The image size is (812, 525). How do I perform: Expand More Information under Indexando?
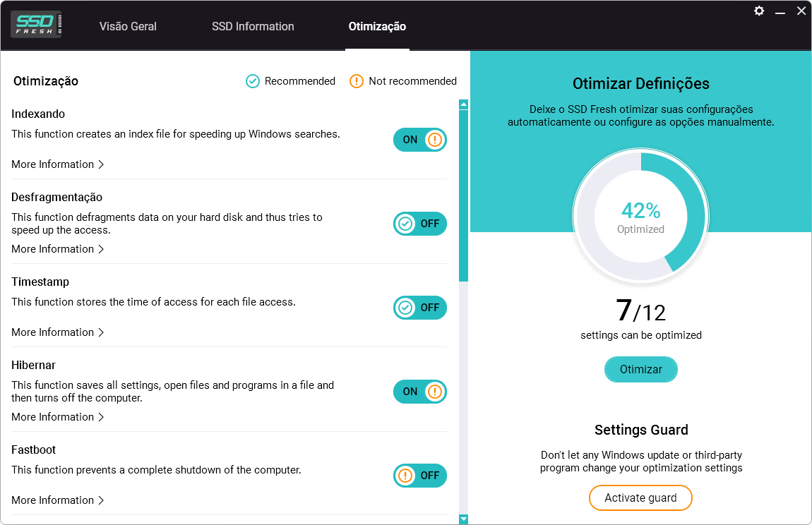tap(58, 164)
